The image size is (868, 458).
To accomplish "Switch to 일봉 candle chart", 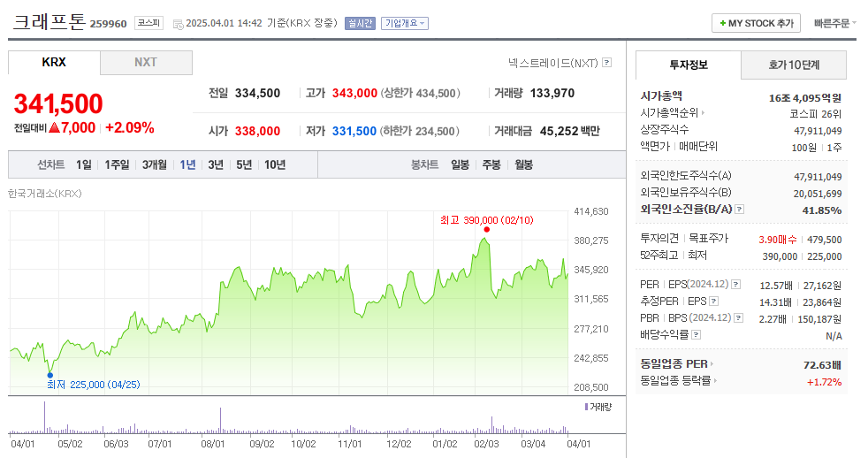I will 460,165.
